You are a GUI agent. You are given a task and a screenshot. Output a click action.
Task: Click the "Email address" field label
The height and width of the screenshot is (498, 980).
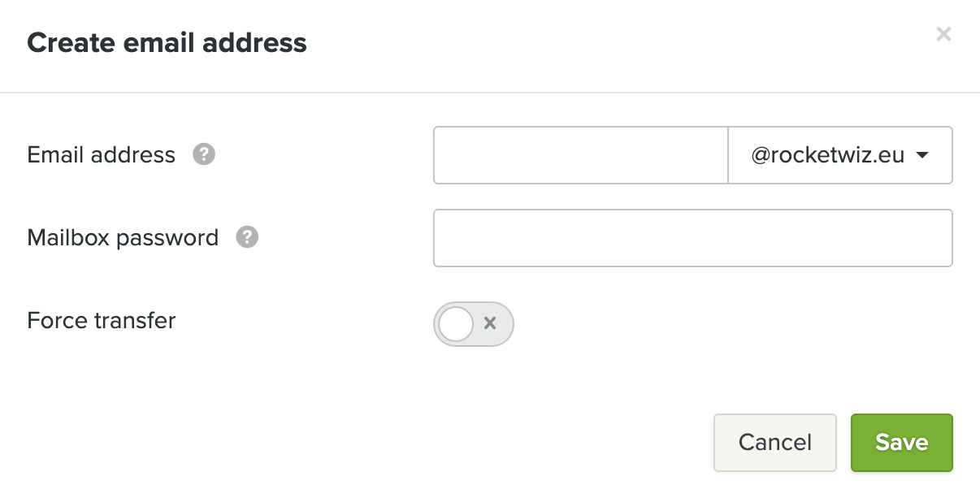[x=102, y=154]
